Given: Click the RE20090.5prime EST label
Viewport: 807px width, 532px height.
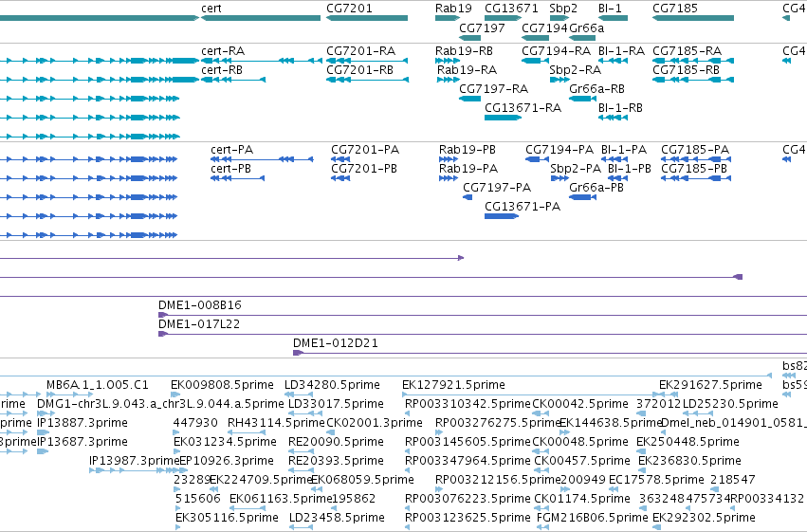Looking at the screenshot, I should pos(336,442).
